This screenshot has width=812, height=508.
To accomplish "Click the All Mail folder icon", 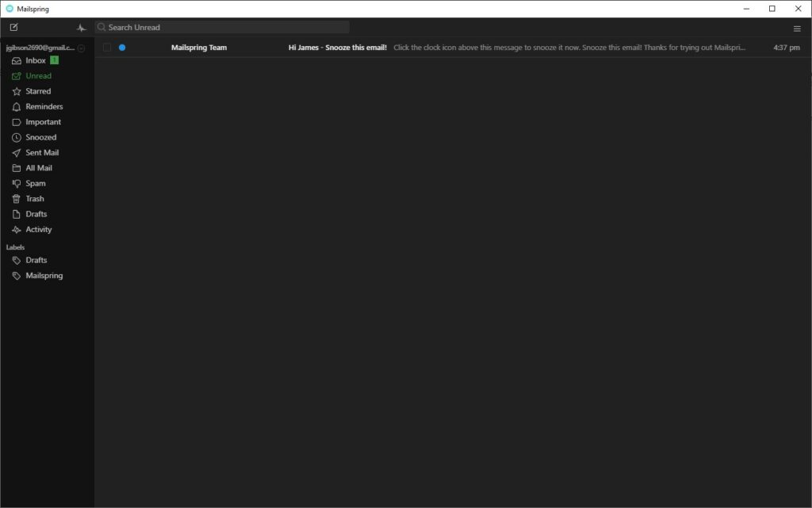I will pyautogui.click(x=17, y=168).
